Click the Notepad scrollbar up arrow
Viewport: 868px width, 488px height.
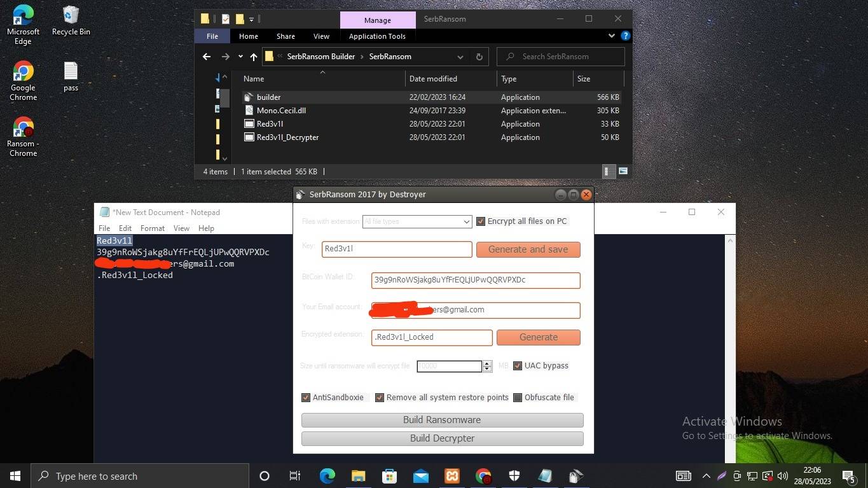click(731, 240)
